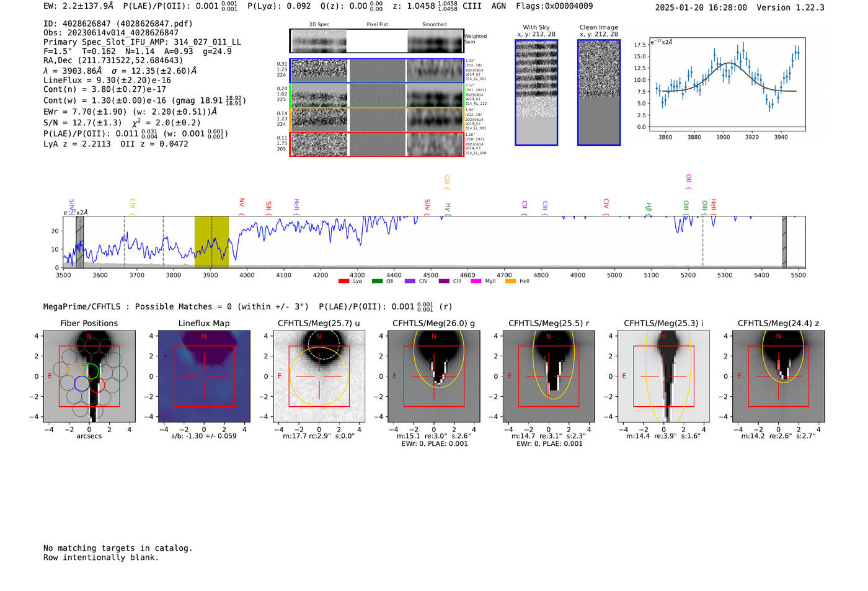Open the Clean Image thumbnail

[599, 92]
